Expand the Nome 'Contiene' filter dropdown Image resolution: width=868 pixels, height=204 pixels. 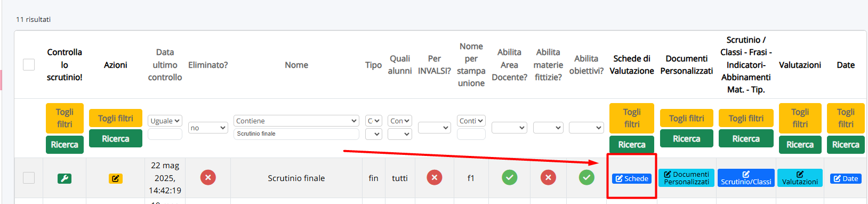click(296, 121)
